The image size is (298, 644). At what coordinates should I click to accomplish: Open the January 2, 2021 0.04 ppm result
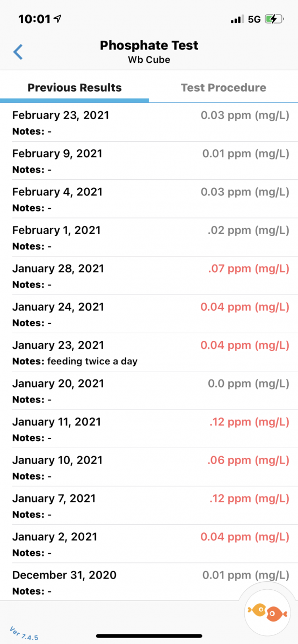click(x=149, y=544)
